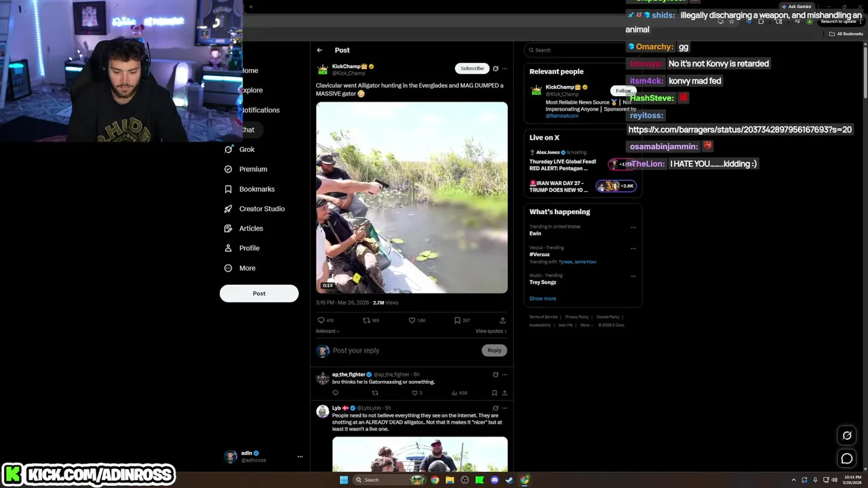
Task: Open the Terms of Service footer link
Action: (x=543, y=317)
